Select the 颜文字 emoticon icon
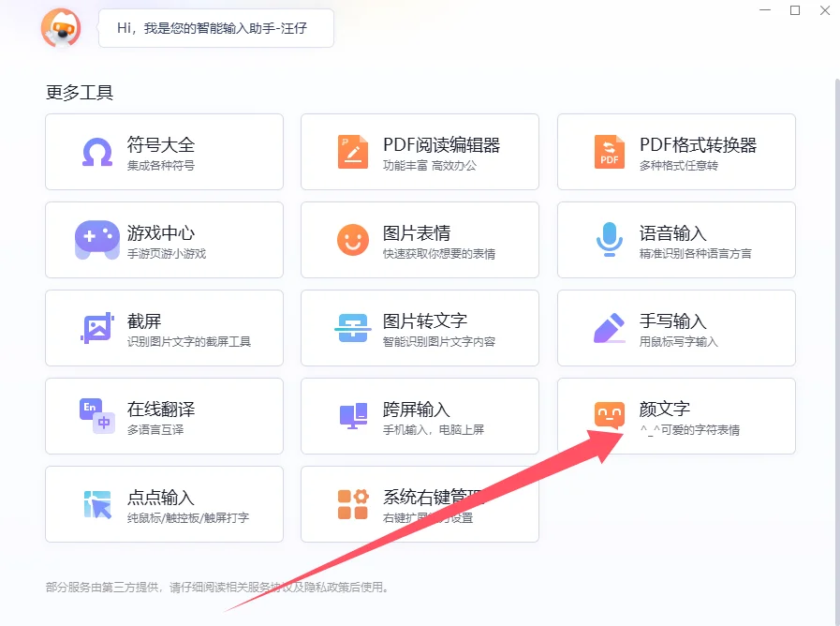Image resolution: width=840 pixels, height=626 pixels. [610, 416]
